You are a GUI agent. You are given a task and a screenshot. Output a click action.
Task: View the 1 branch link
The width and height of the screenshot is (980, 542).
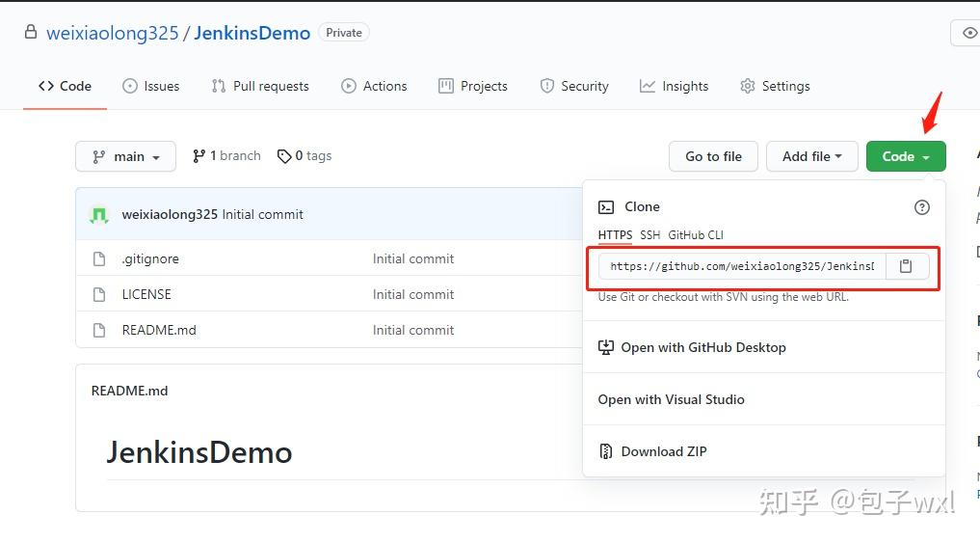pos(226,156)
